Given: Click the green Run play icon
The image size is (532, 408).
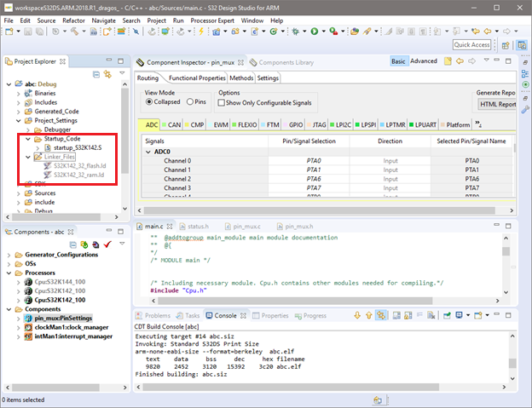Looking at the screenshot, I should click(315, 32).
